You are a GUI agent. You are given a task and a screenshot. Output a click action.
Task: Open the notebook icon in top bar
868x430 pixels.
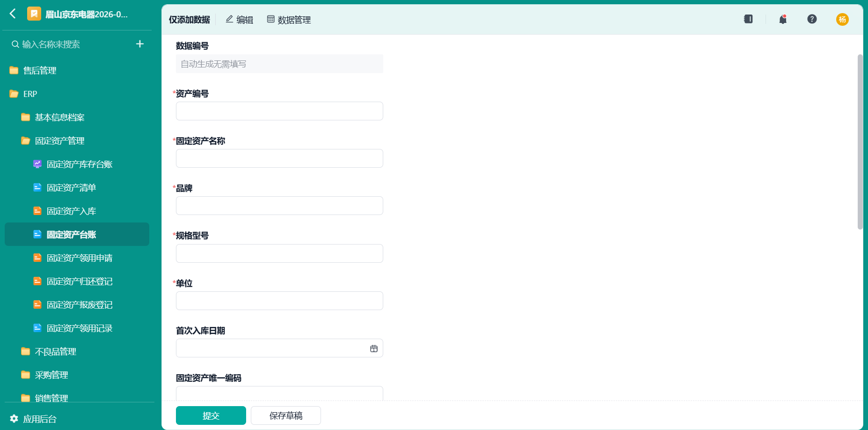(x=748, y=19)
